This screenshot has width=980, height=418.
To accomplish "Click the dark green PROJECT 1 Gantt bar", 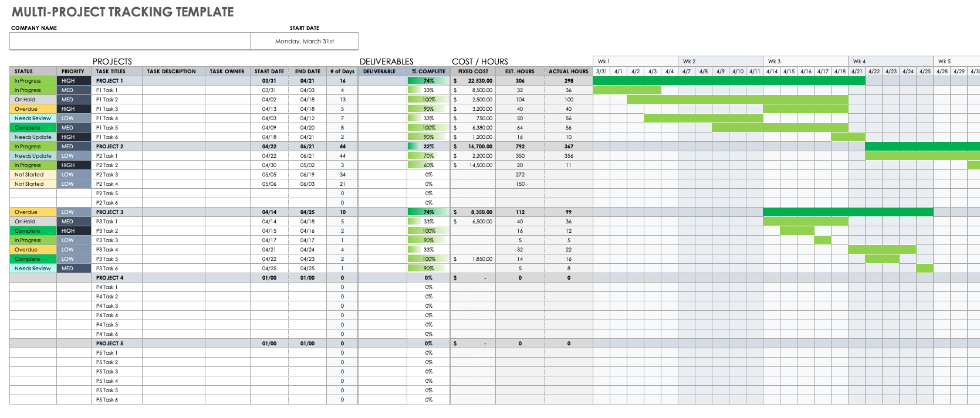I will [x=729, y=81].
